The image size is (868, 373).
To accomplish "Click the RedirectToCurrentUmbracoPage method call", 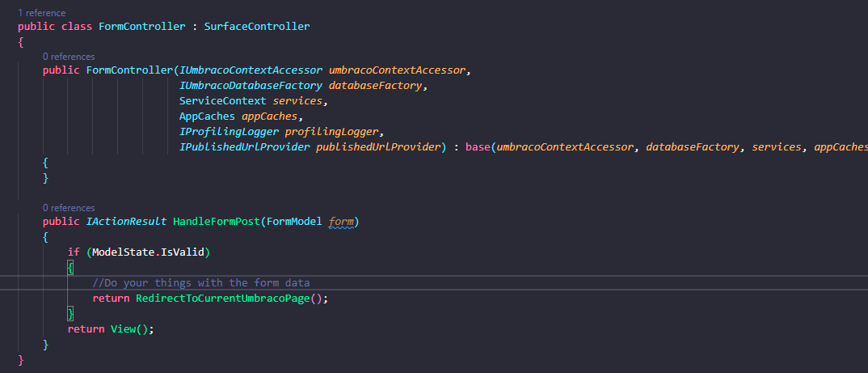I will pos(222,299).
